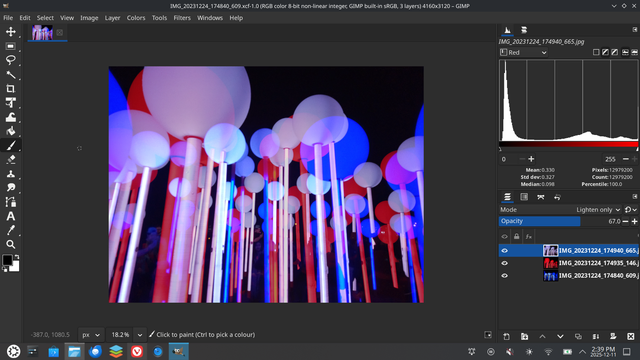Add a mask to the selected layer
Image resolution: width=640 pixels, height=360 pixels.
pos(613,336)
